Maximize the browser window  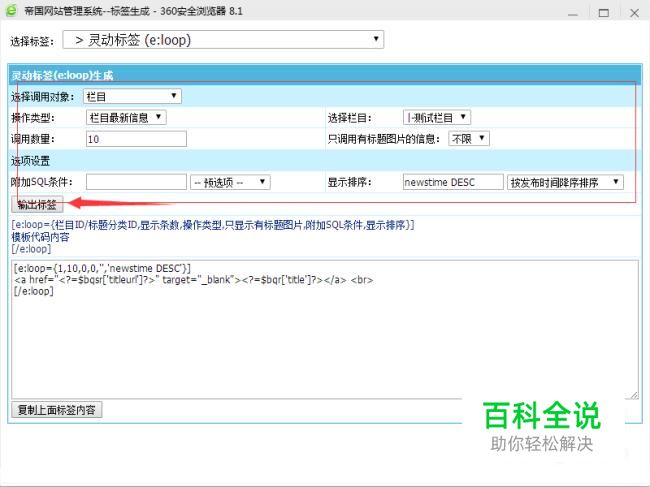coord(604,13)
